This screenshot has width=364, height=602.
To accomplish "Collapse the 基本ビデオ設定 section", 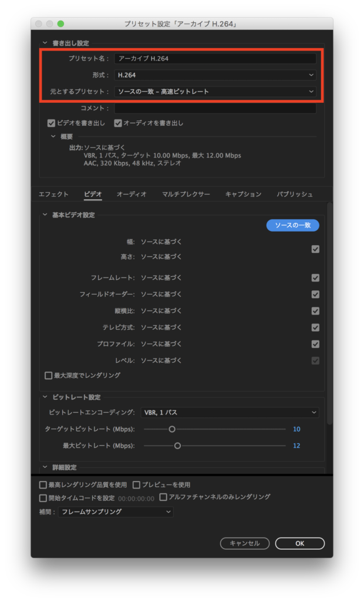I will tap(45, 215).
